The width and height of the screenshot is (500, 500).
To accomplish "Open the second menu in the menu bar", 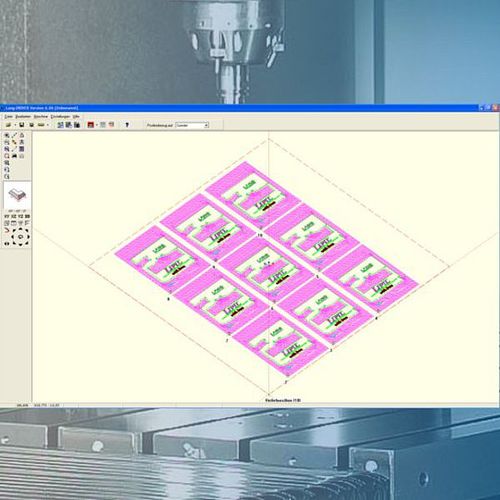I will tap(23, 117).
